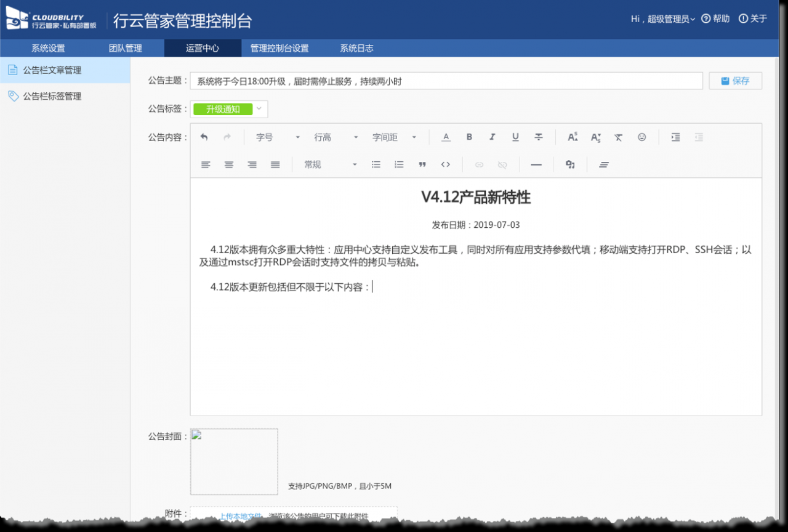Insert a blockquote with quote icon
Viewport: 788px width, 532px height.
point(422,164)
